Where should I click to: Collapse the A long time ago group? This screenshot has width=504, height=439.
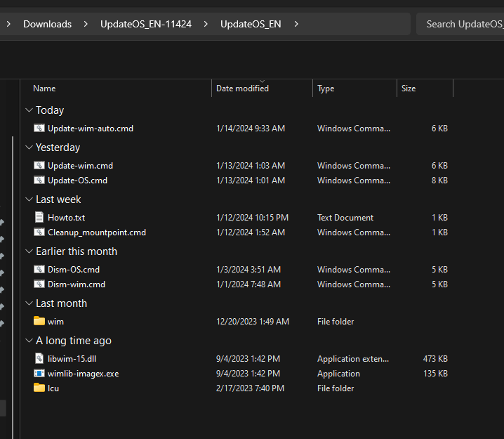coord(29,341)
